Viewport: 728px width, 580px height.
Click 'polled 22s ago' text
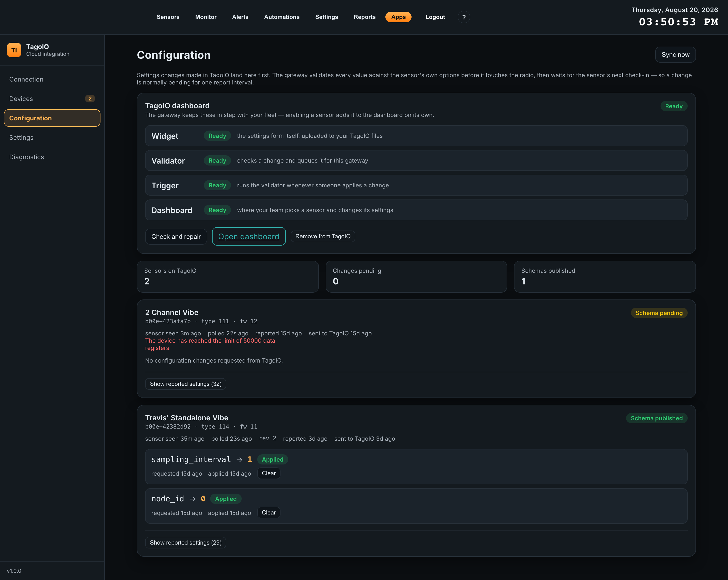pyautogui.click(x=228, y=333)
